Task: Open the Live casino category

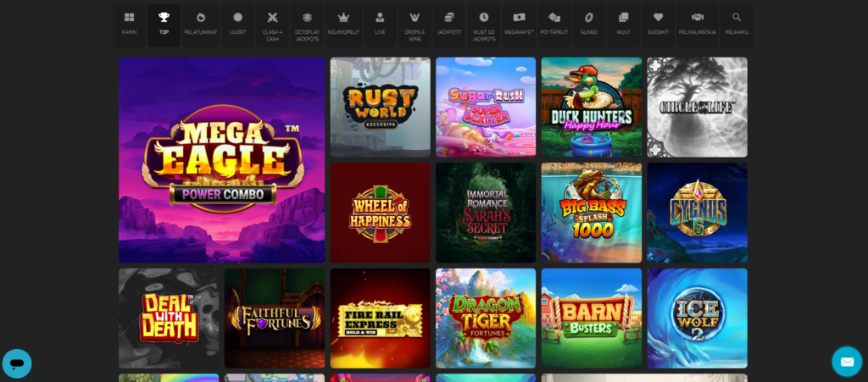Action: [x=380, y=24]
